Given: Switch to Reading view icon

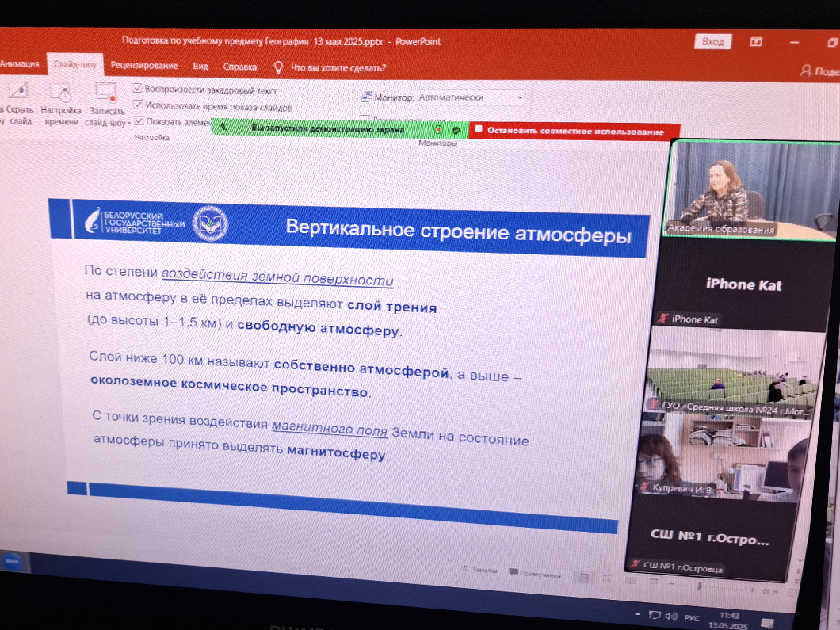Looking at the screenshot, I should tap(631, 581).
